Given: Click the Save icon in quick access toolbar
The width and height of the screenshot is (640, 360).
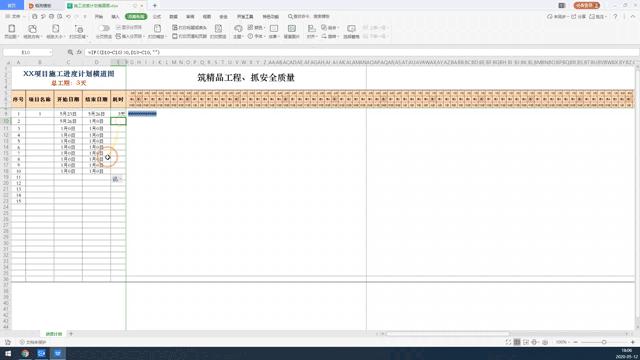Looking at the screenshot, I should (35, 16).
